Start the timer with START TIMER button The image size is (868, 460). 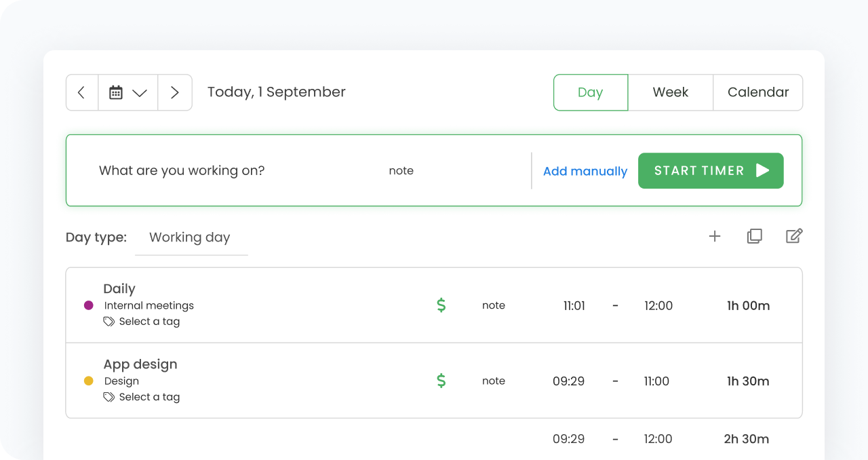coord(711,170)
